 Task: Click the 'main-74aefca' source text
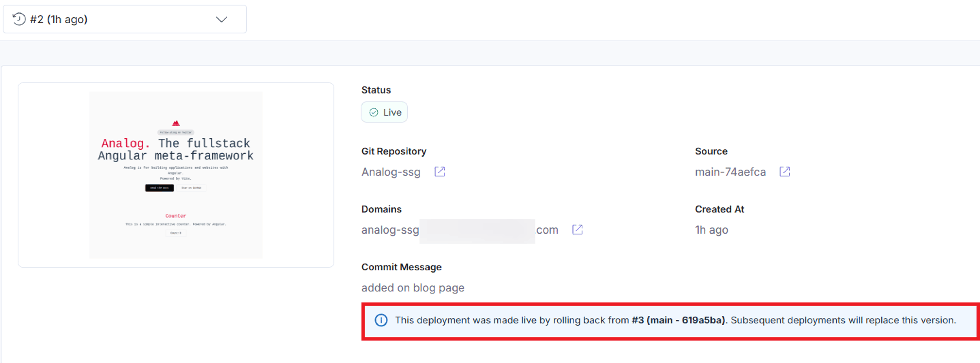(x=730, y=172)
